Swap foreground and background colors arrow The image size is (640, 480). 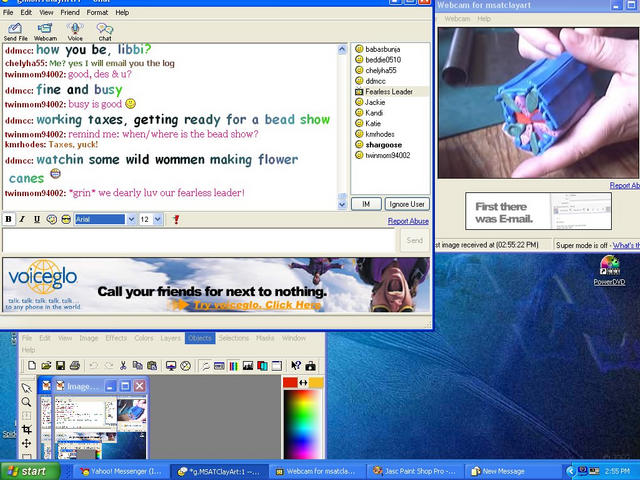click(303, 382)
